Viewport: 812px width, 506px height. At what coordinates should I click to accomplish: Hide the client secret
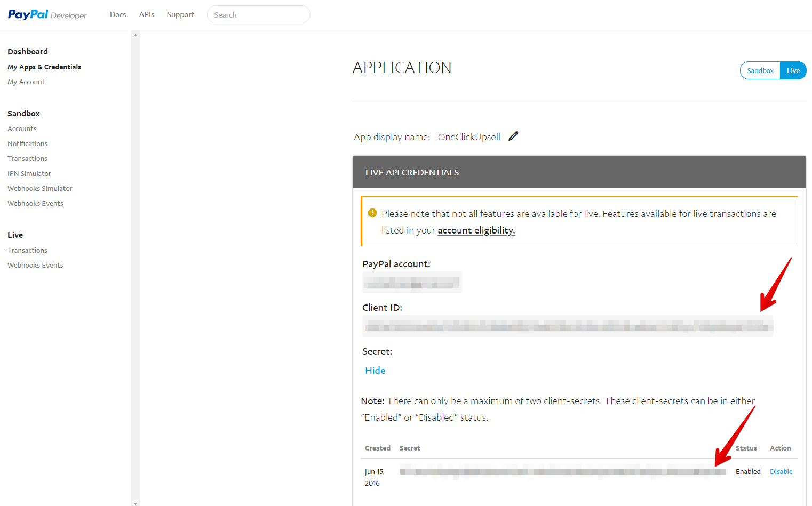coord(375,371)
